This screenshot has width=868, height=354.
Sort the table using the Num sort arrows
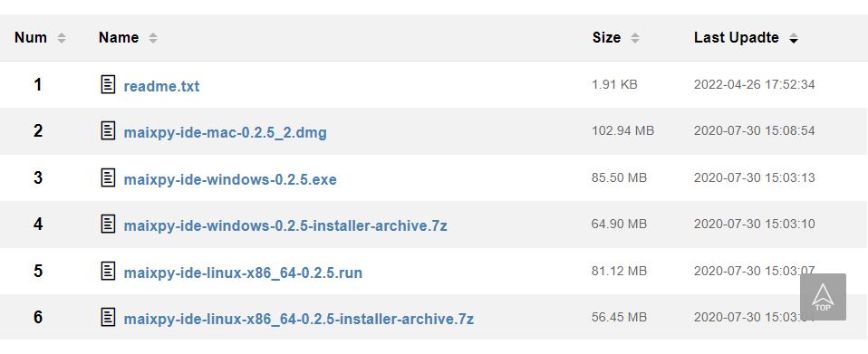point(62,38)
